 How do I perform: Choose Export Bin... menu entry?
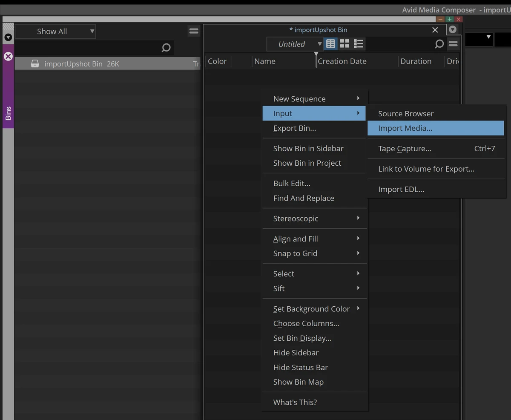click(314, 128)
